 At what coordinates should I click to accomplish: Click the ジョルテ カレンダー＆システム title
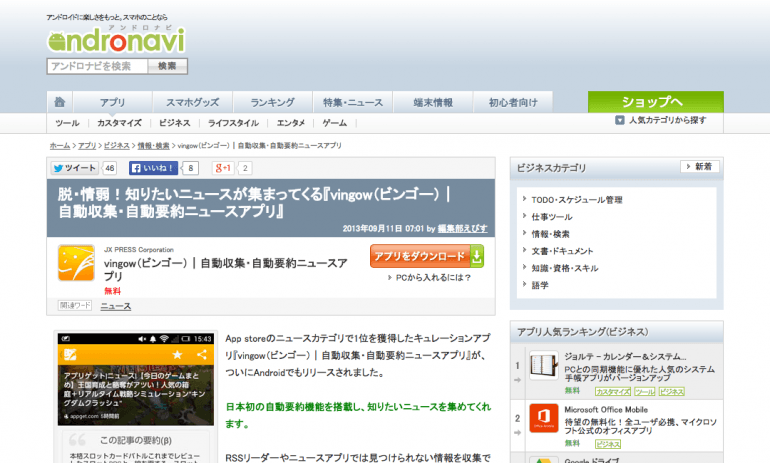(625, 356)
